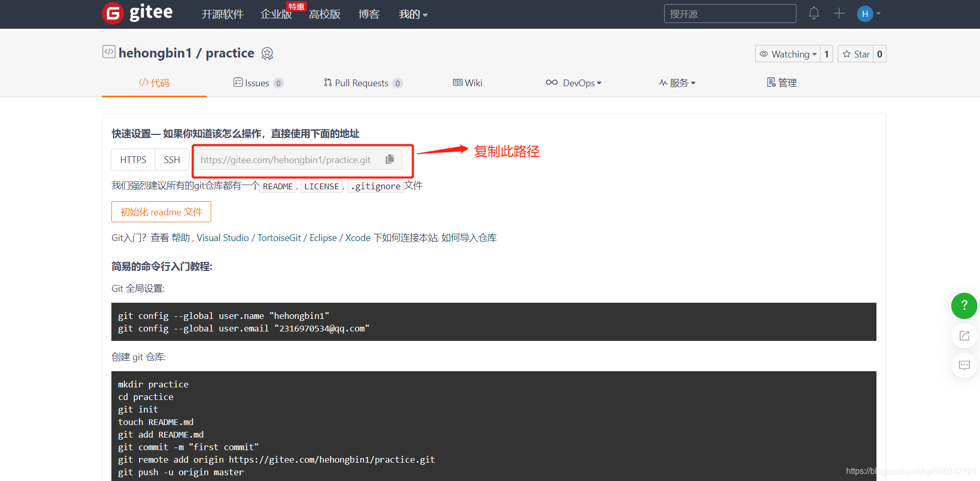980x481 pixels.
Task: Click the .gitignore file link
Action: click(375, 186)
